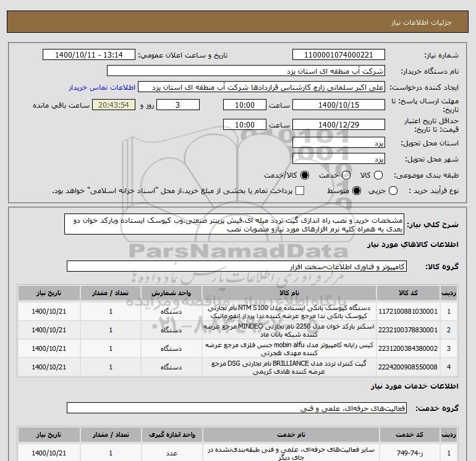Viewport: 476px width, 461px height.
Task: Click the request creator field علی اکبر سلمانی
Action: [261, 87]
